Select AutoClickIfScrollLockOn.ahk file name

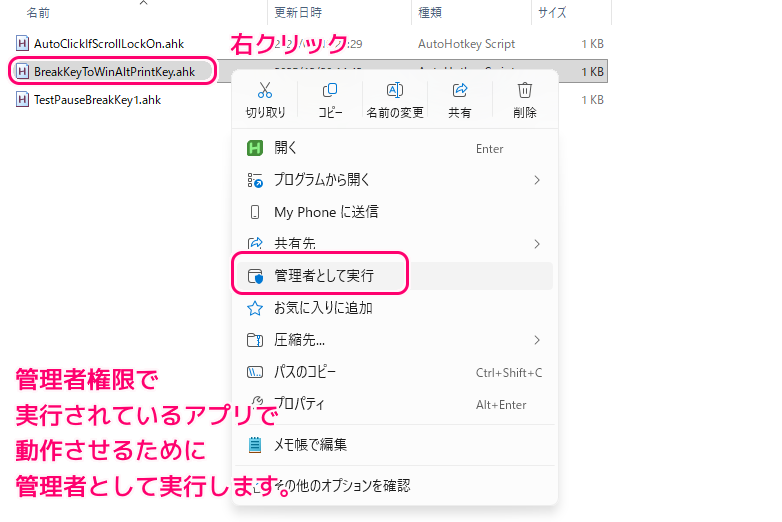pos(109,44)
